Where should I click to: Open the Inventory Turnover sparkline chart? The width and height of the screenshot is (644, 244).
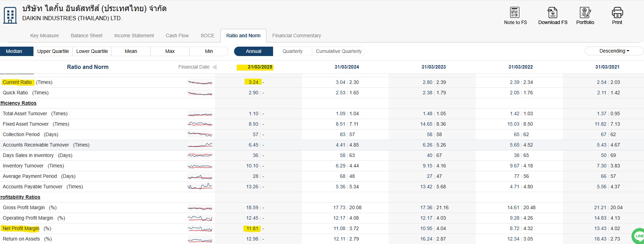[x=200, y=166]
